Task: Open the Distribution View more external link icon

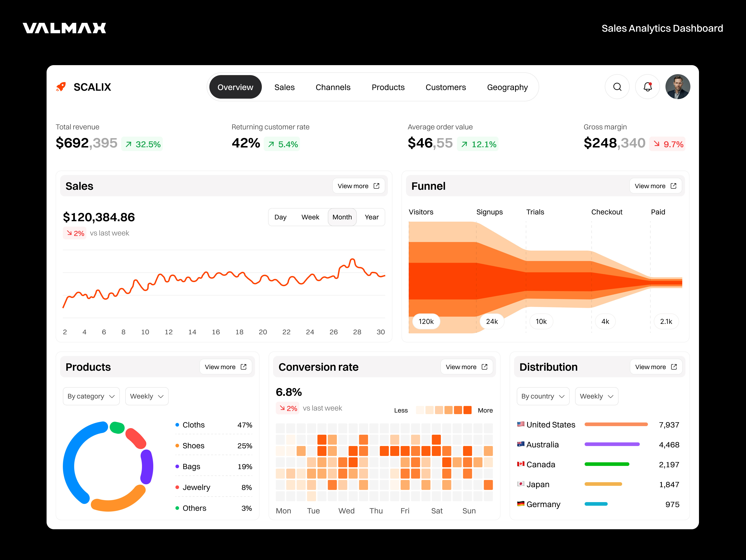Action: pyautogui.click(x=674, y=367)
